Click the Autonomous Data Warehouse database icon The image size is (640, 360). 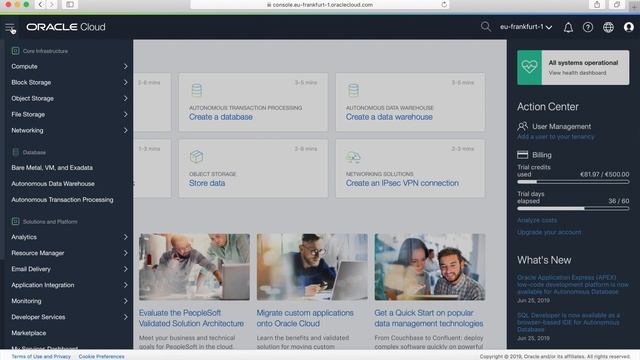[353, 90]
